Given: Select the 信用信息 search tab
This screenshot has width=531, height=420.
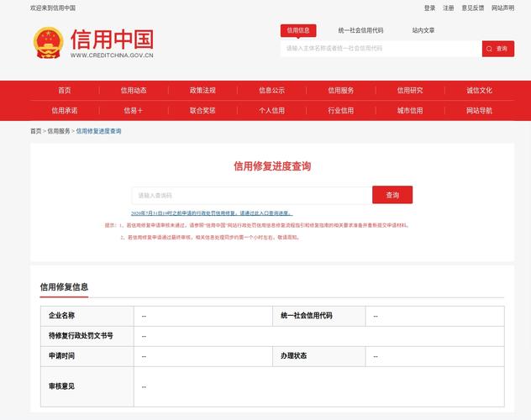Looking at the screenshot, I should tap(298, 30).
